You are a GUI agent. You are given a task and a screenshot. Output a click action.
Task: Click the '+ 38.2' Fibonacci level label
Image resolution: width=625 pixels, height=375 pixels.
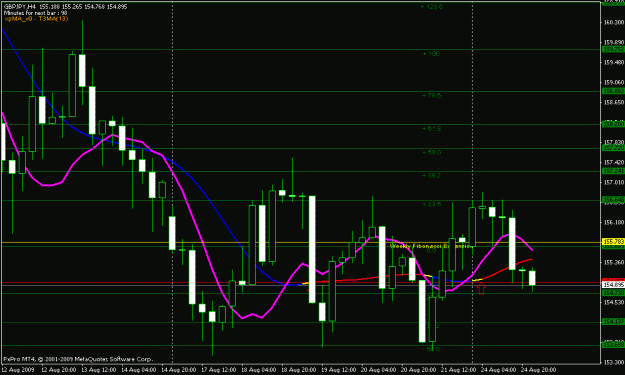tap(431, 175)
